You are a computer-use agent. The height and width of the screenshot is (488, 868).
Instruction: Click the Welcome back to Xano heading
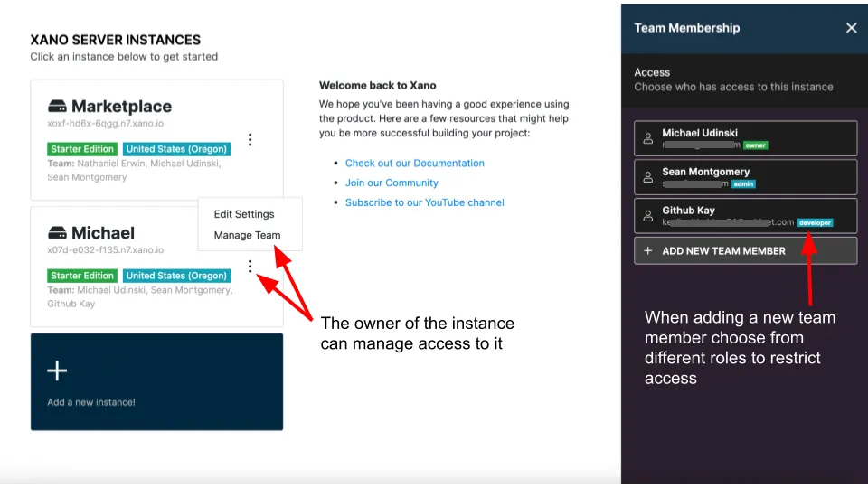(378, 86)
